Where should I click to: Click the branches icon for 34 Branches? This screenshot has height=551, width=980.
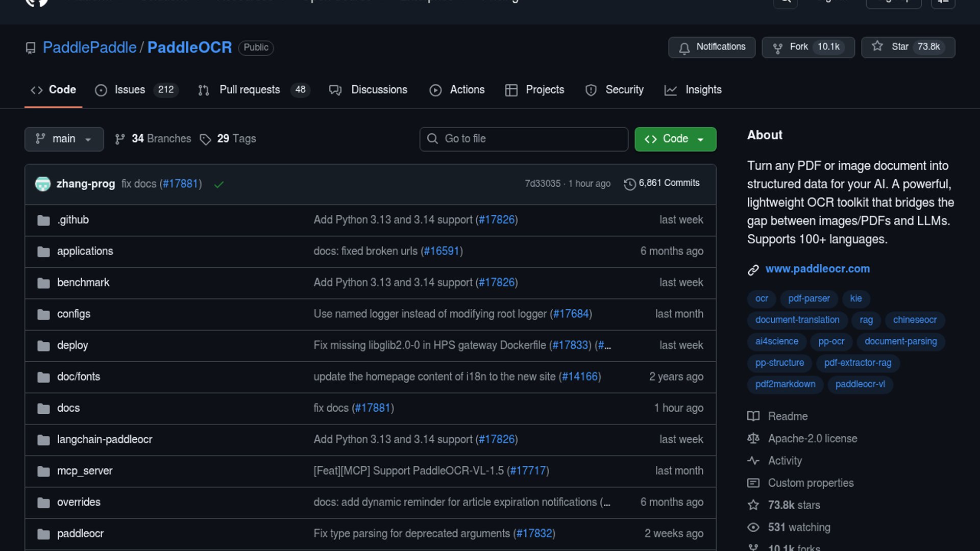pyautogui.click(x=120, y=139)
